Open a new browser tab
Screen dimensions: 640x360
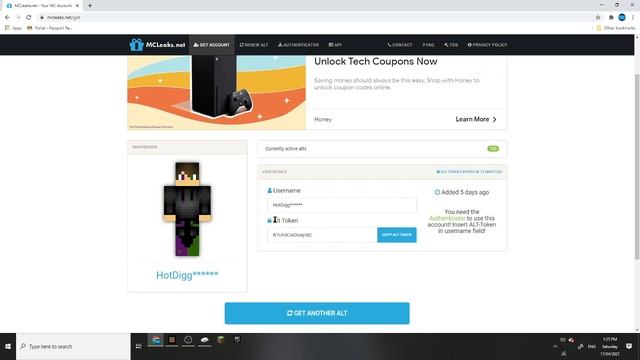coord(90,6)
